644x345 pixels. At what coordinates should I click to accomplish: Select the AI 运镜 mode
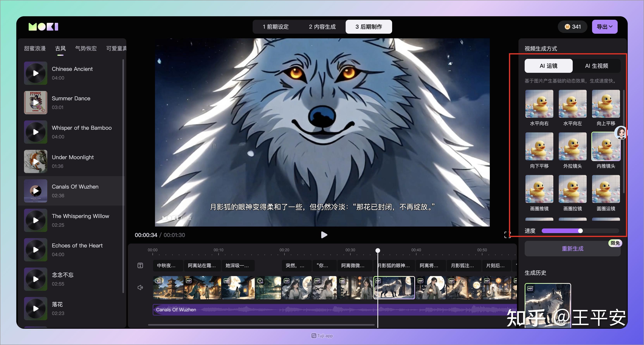(548, 66)
